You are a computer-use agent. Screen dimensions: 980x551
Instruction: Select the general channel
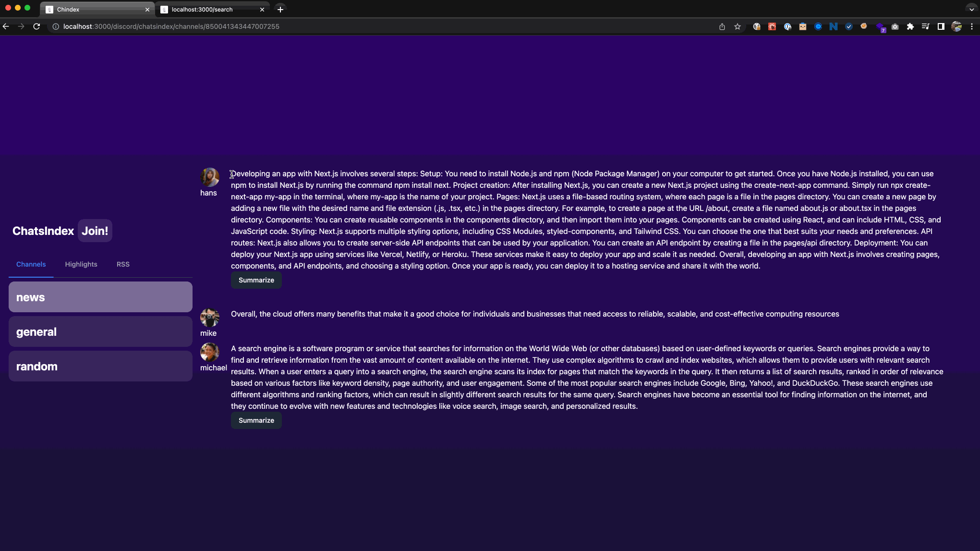click(x=100, y=331)
